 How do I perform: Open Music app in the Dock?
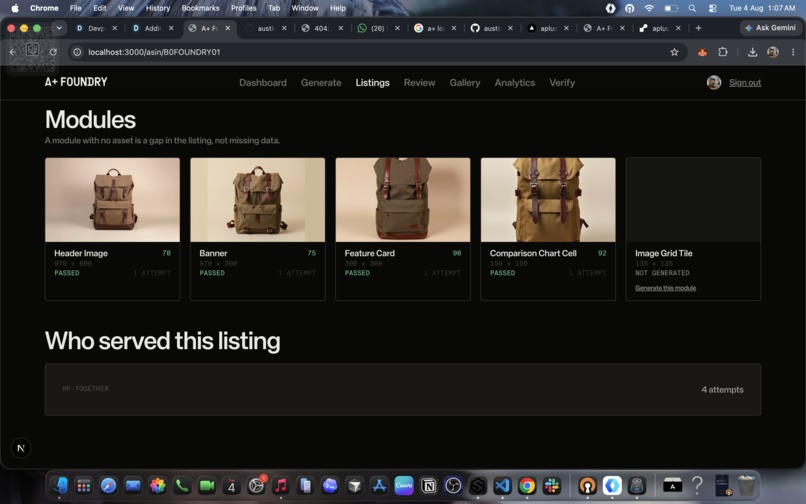pos(281,485)
